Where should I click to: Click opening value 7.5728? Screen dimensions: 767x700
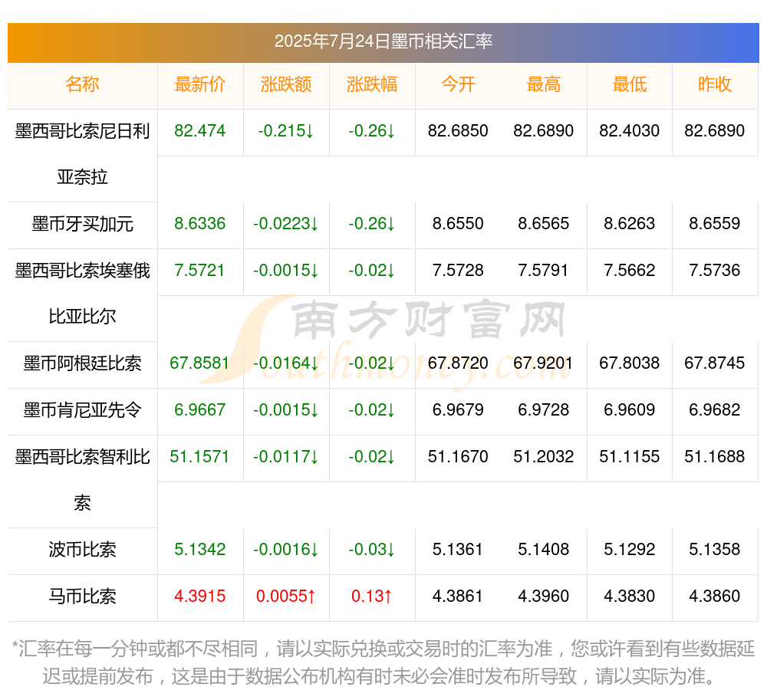tap(458, 271)
